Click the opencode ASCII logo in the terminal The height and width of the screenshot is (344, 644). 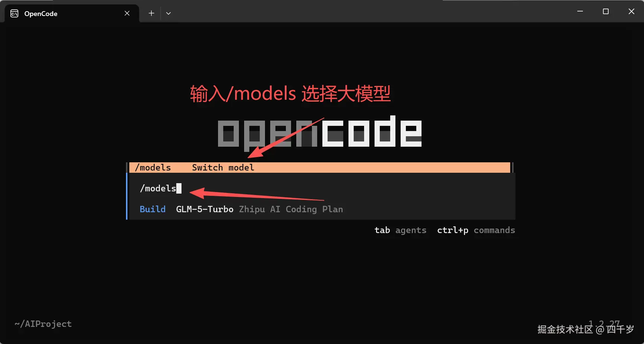point(319,132)
